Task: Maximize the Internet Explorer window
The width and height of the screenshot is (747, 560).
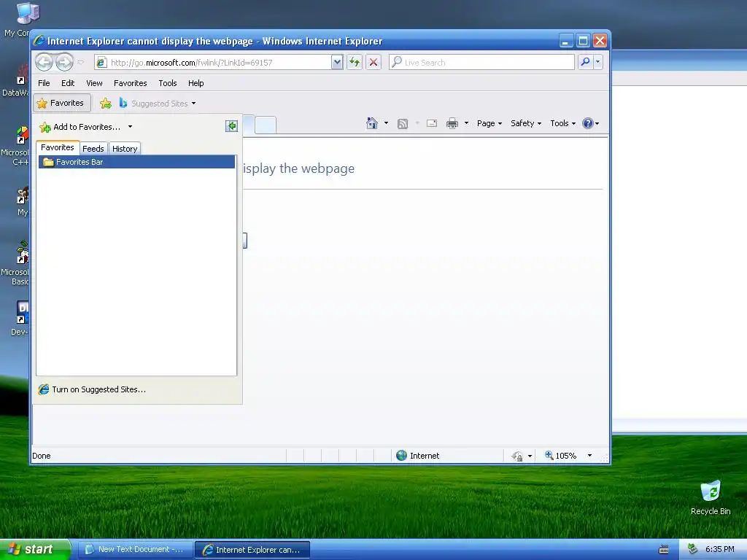Action: tap(583, 41)
